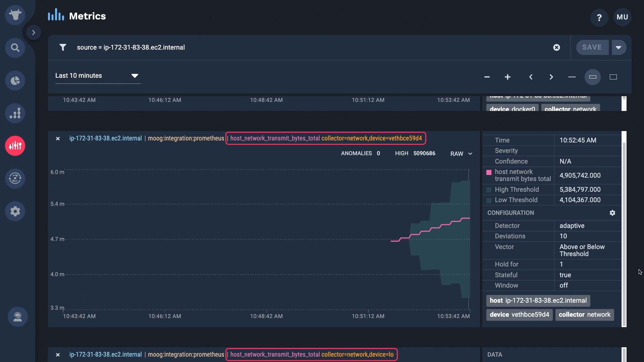The width and height of the screenshot is (644, 362).
Task: Click the 4,905,742.000 metric value
Action: (580, 175)
